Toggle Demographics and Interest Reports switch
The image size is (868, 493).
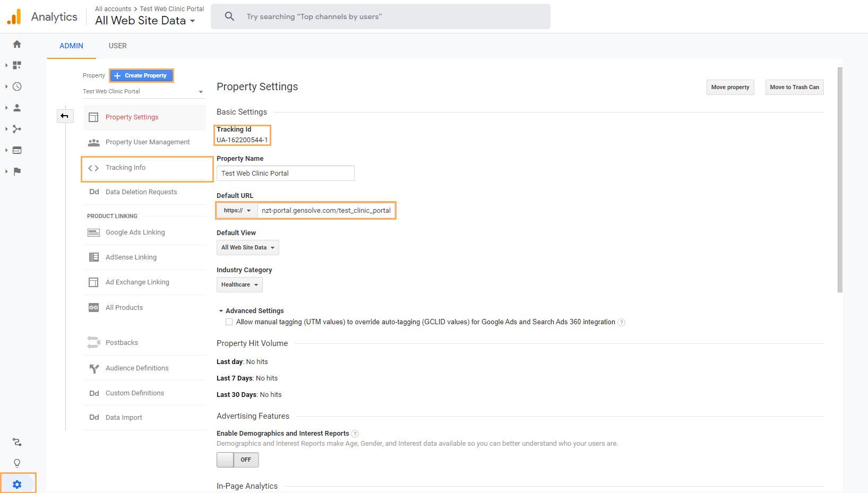pos(237,460)
